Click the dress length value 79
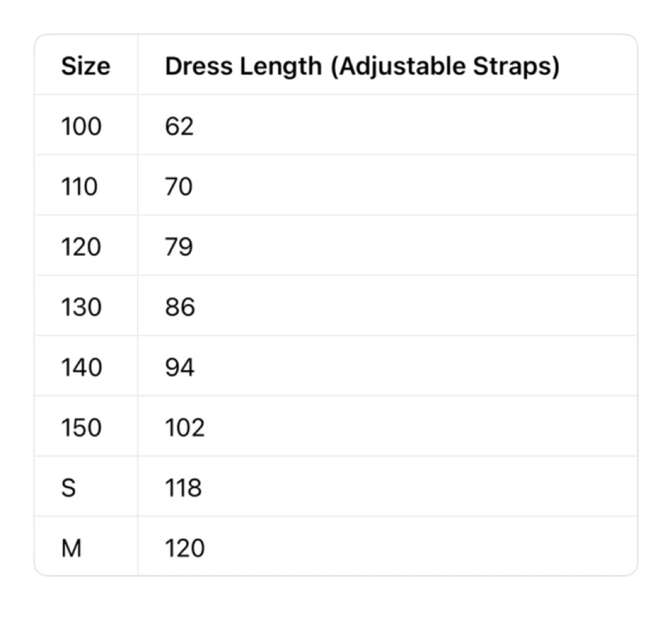The image size is (672, 619). click(179, 247)
